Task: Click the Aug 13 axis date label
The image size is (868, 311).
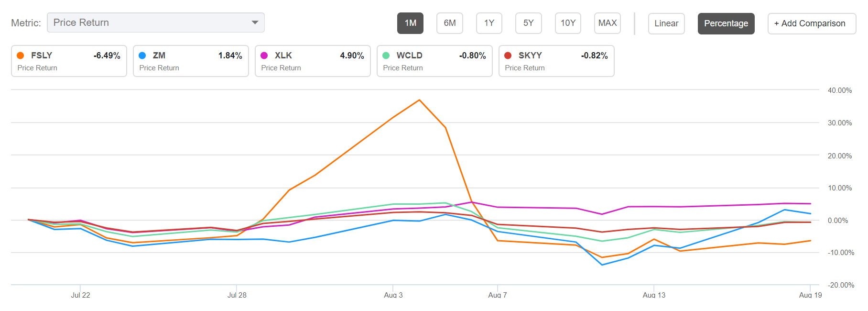Action: (654, 295)
